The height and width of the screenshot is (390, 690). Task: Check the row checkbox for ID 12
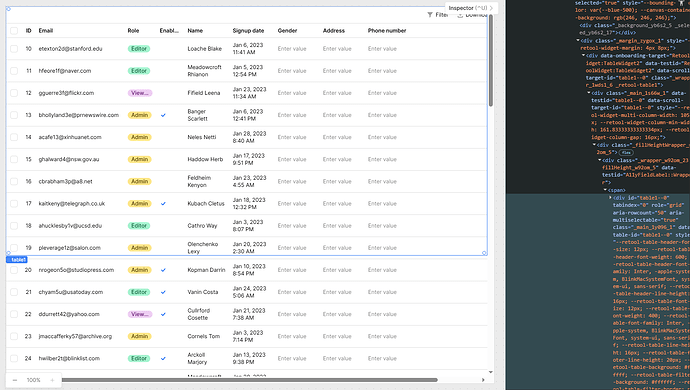click(14, 93)
